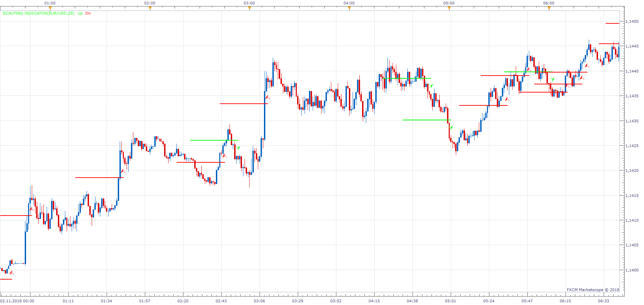Image resolution: width=644 pixels, height=305 pixels.
Task: Click the orange marker under 06:00
Action: [549, 8]
